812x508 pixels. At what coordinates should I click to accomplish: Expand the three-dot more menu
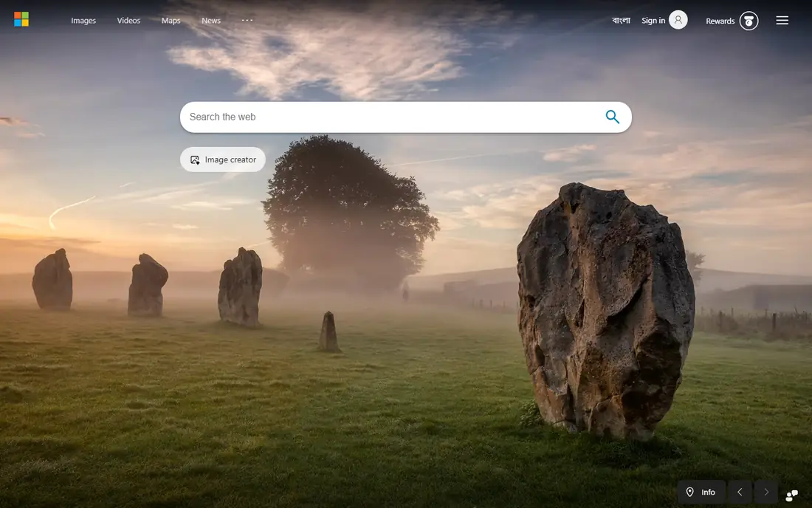[x=247, y=20]
